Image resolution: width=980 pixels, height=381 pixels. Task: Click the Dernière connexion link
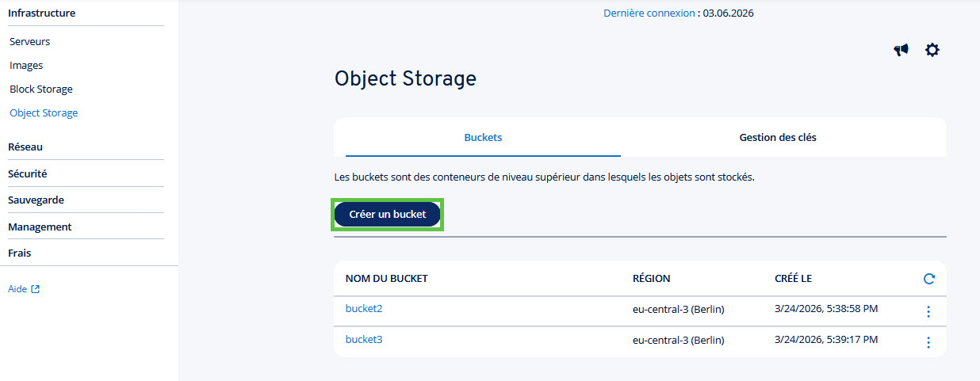649,13
